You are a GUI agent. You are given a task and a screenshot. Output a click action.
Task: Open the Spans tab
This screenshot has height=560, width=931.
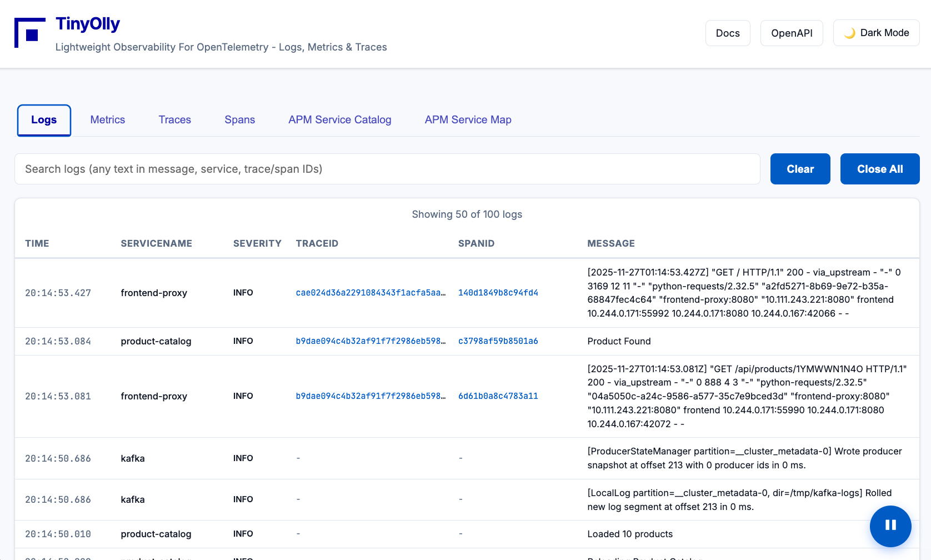(239, 120)
